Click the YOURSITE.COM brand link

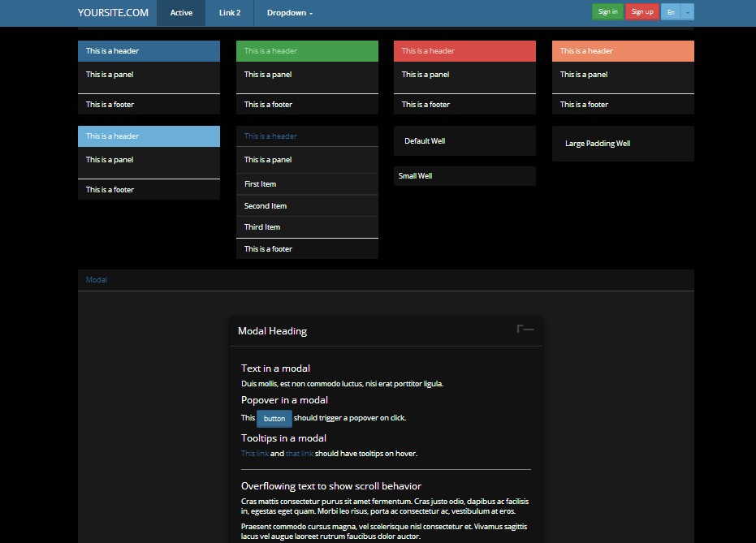[x=114, y=13]
